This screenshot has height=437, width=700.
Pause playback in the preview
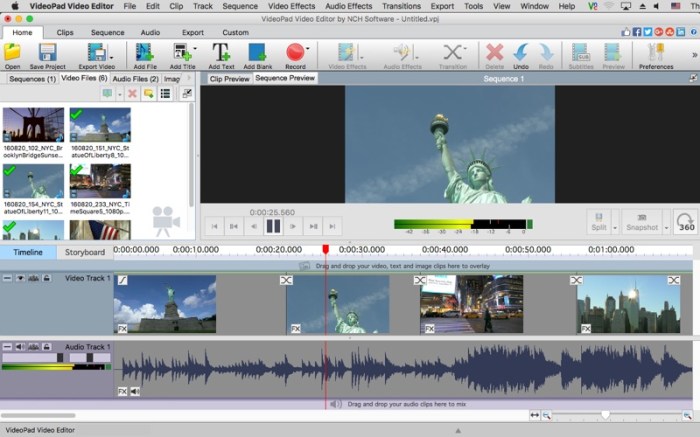[x=273, y=226]
